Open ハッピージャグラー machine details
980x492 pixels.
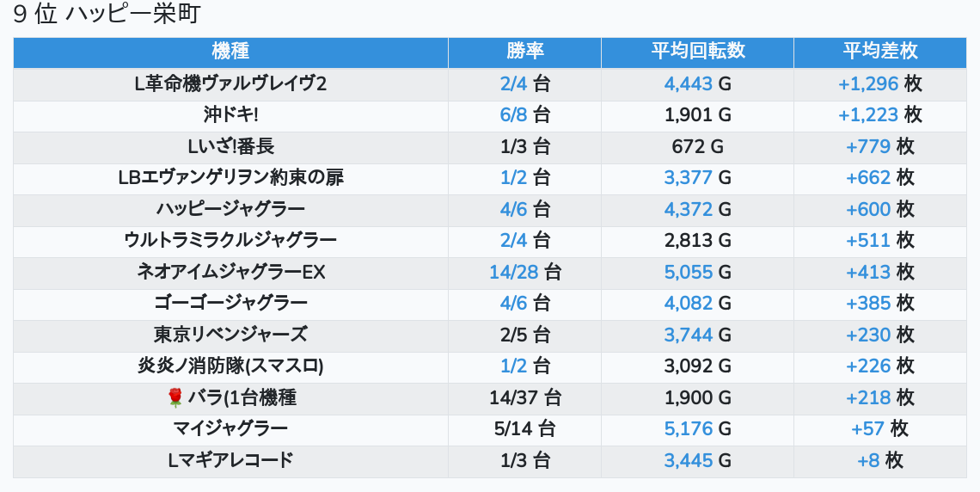(x=230, y=209)
